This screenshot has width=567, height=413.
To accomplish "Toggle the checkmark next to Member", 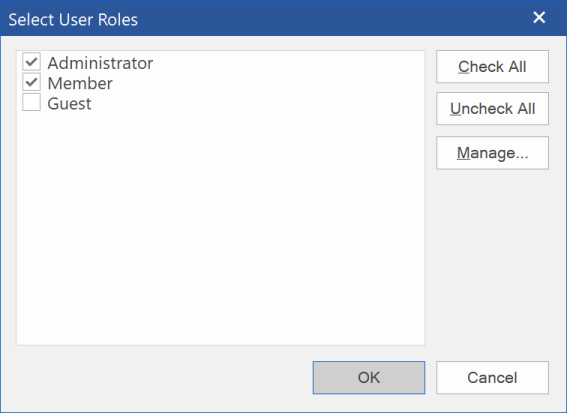I will tap(31, 82).
